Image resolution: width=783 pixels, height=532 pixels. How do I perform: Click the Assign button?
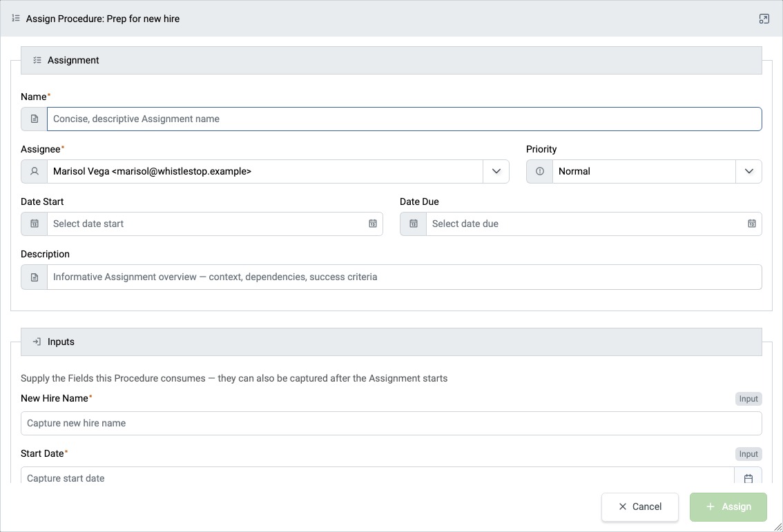pos(728,506)
